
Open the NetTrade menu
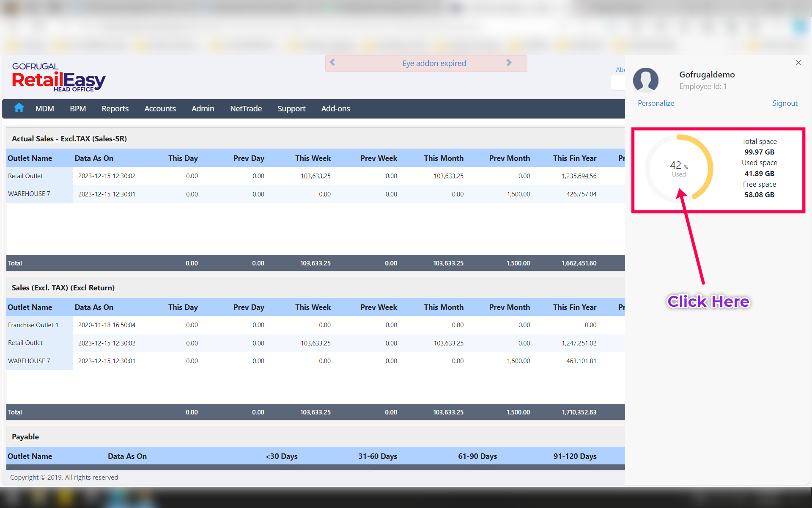point(246,109)
